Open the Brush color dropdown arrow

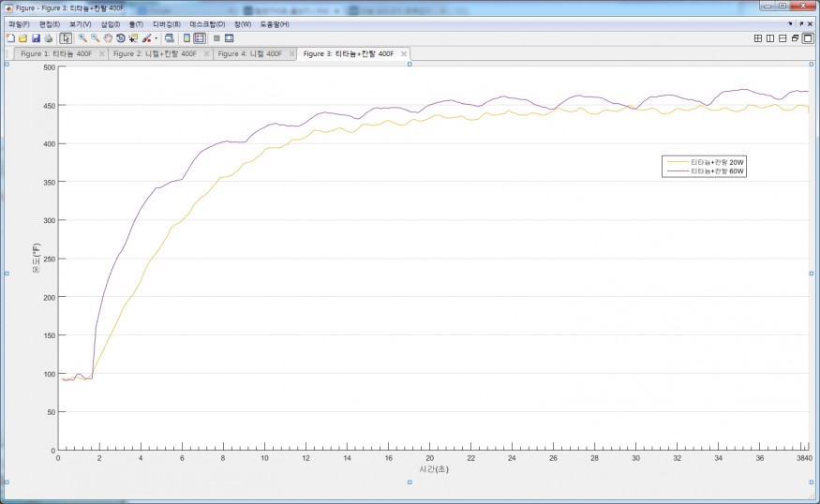[x=156, y=38]
